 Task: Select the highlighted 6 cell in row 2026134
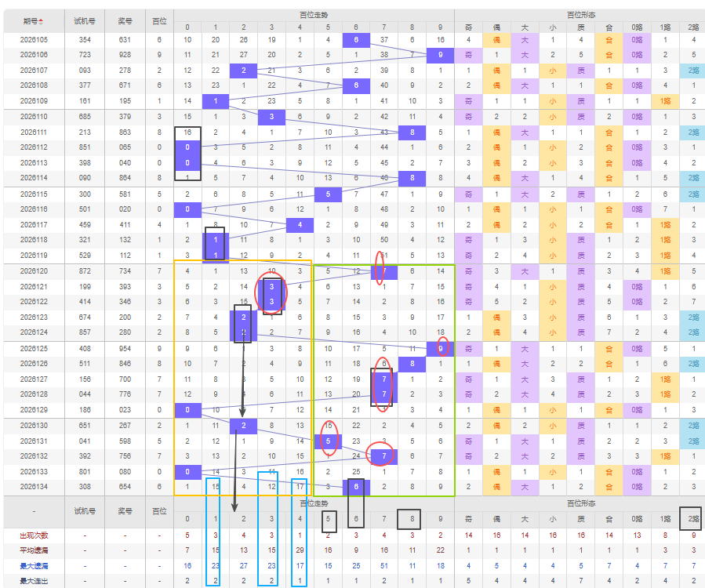(356, 486)
